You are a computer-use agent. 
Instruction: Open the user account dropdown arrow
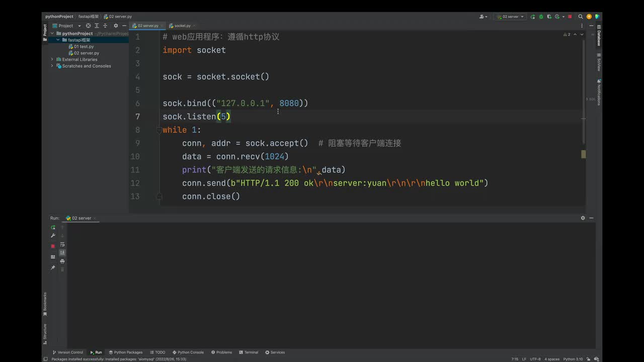(487, 17)
